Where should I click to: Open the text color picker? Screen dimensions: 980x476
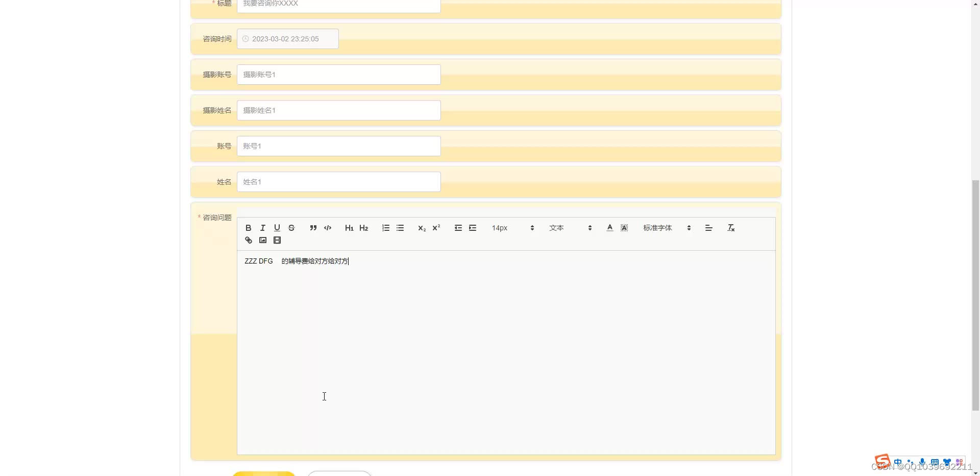610,228
